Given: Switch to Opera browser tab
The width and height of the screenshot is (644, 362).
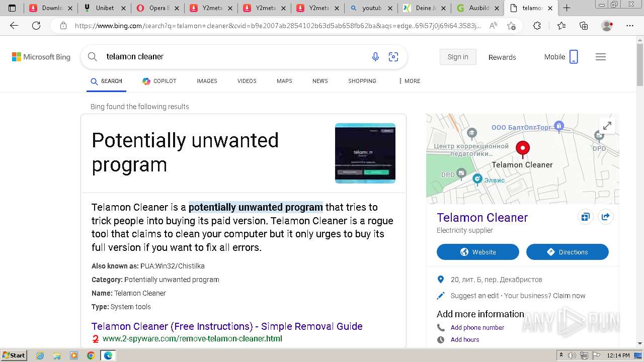Looking at the screenshot, I should (x=157, y=8).
